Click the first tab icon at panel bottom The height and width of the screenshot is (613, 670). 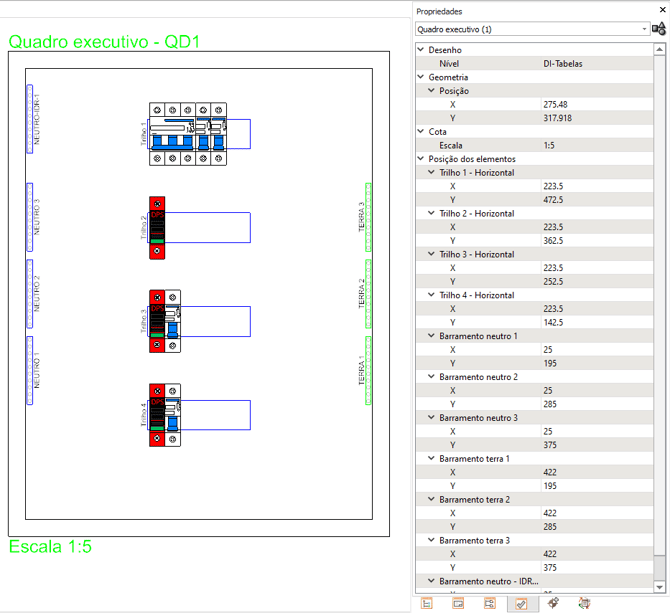(x=427, y=603)
